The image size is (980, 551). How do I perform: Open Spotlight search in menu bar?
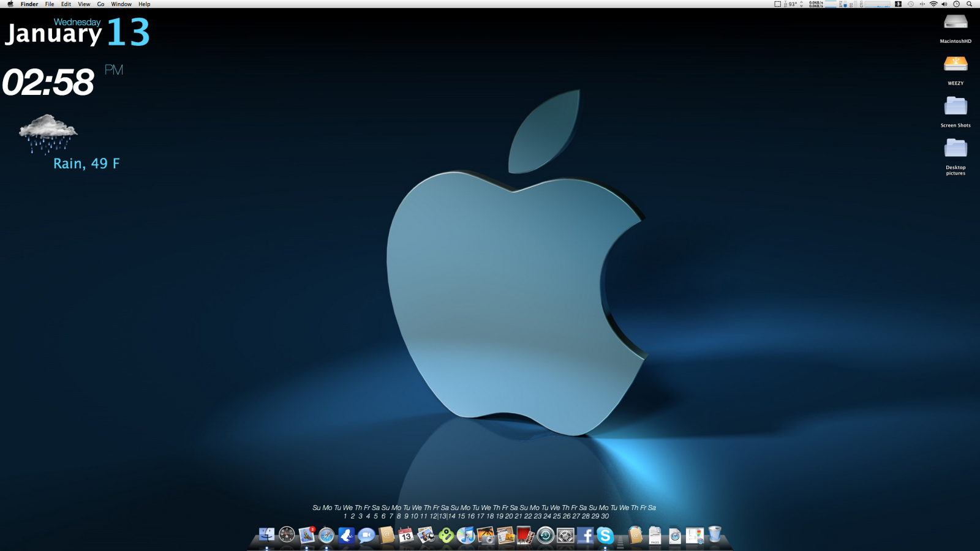pos(970,4)
